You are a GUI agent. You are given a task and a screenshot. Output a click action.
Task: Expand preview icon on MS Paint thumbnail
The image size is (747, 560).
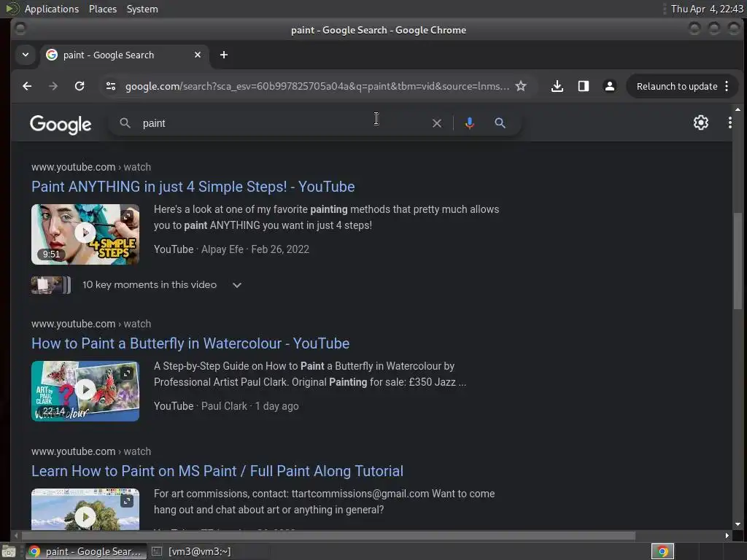(127, 501)
